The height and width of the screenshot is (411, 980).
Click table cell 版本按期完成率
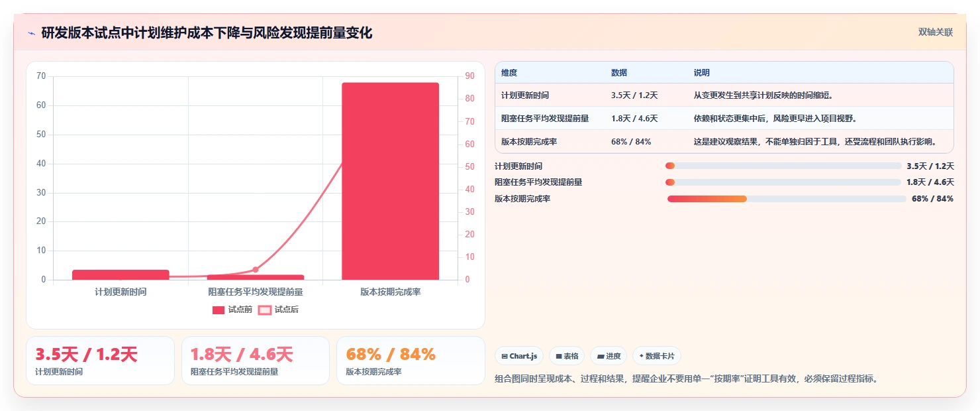[x=529, y=142]
